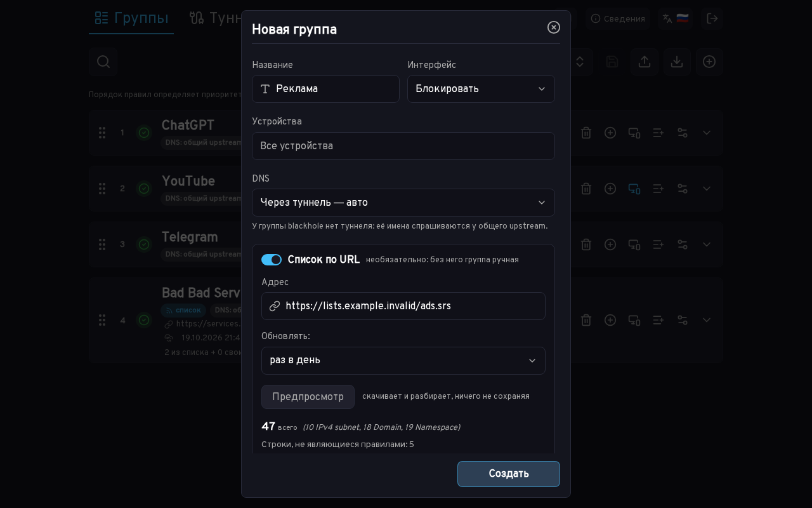Open the Интерфейс dropdown showing Блокировать

[481, 89]
